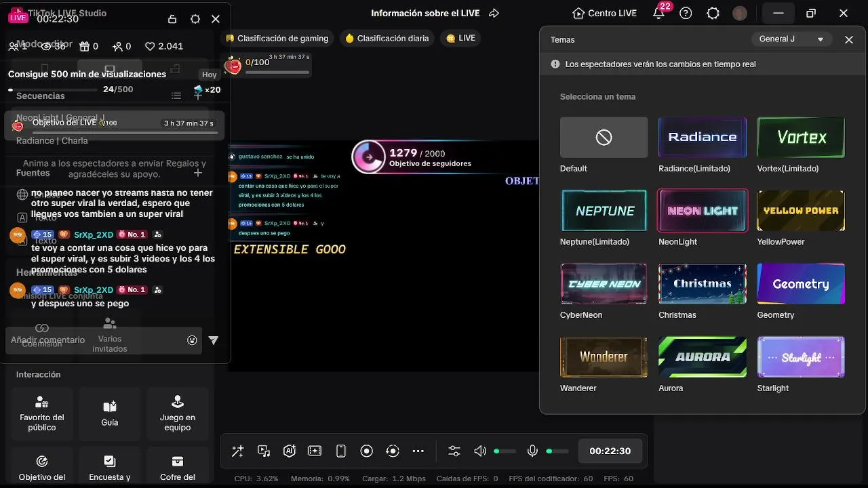Click the record circle button in bottom toolbar
This screenshot has width=868, height=488.
(367, 451)
